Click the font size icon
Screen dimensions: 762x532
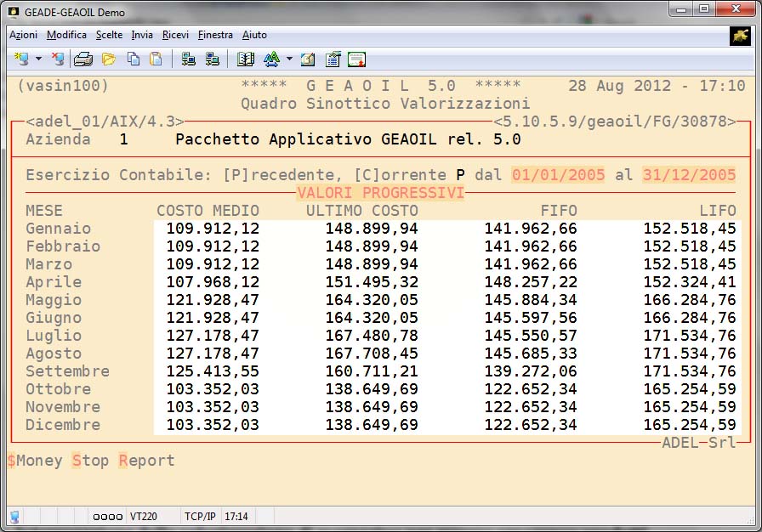271,59
